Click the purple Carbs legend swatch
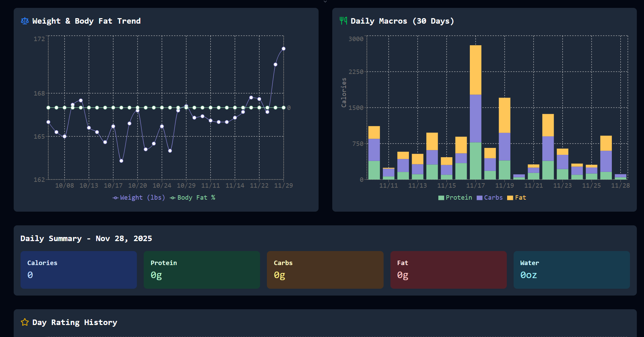Image resolution: width=644 pixels, height=337 pixels. (479, 198)
